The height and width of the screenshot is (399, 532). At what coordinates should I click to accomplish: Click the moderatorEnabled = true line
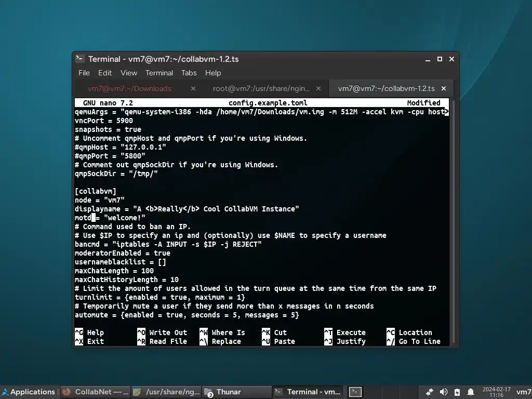[x=123, y=253]
